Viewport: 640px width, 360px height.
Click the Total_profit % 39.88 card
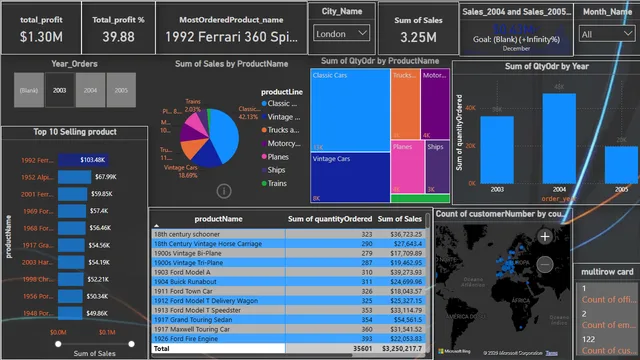pyautogui.click(x=118, y=28)
